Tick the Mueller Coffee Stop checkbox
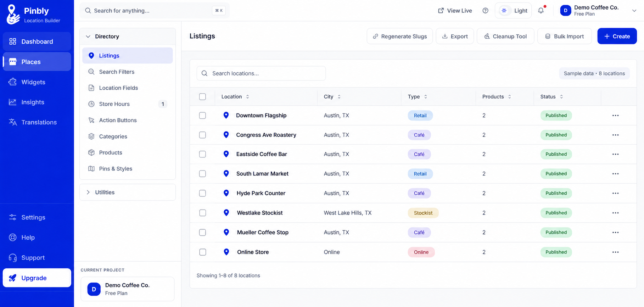The height and width of the screenshot is (307, 644). [x=202, y=233]
